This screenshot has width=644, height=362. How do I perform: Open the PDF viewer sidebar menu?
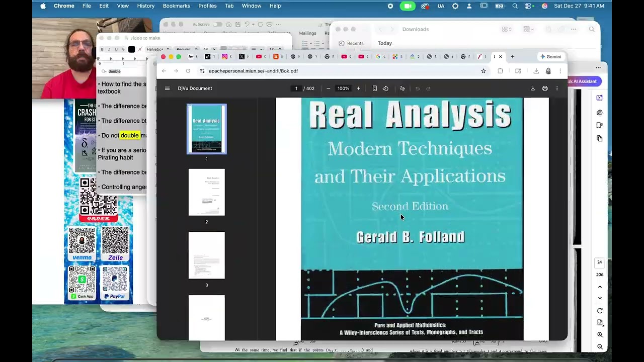(167, 88)
